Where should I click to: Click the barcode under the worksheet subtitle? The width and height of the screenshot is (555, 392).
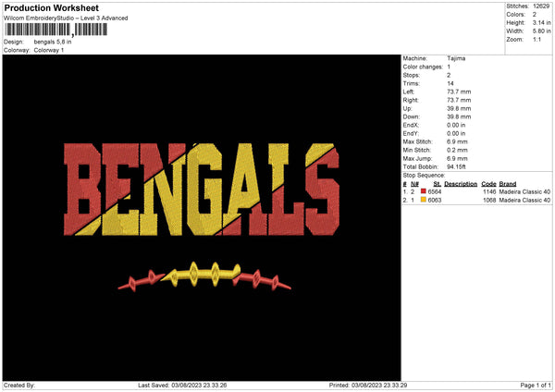tap(55, 30)
